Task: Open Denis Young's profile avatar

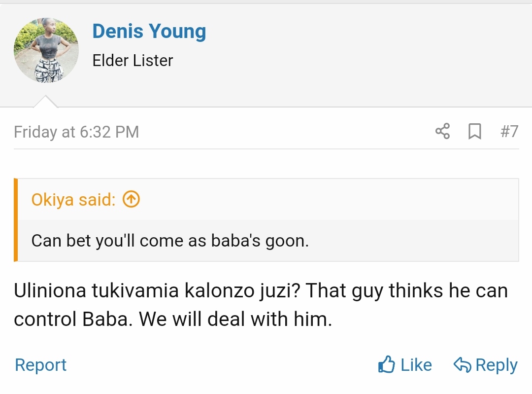Action: (x=46, y=50)
